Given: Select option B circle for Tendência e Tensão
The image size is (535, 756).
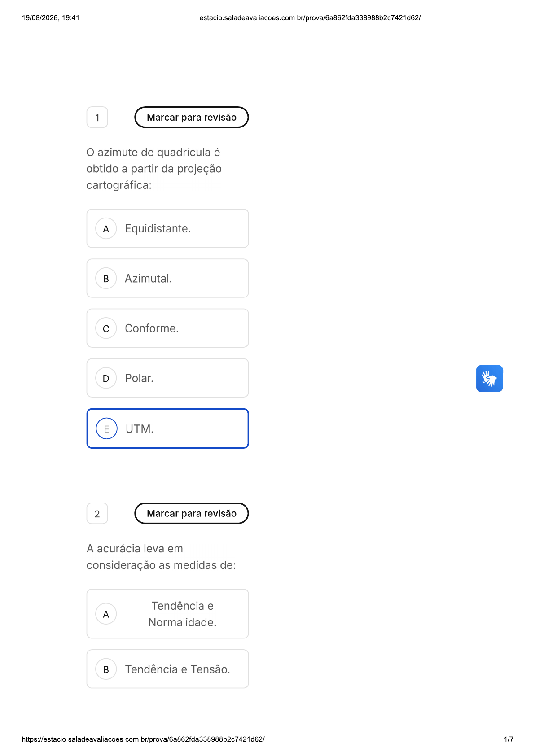Looking at the screenshot, I should [x=106, y=669].
